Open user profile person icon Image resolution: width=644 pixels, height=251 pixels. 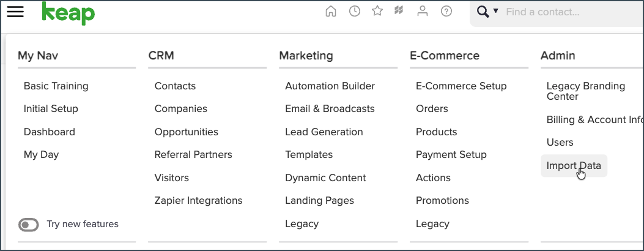pos(422,11)
